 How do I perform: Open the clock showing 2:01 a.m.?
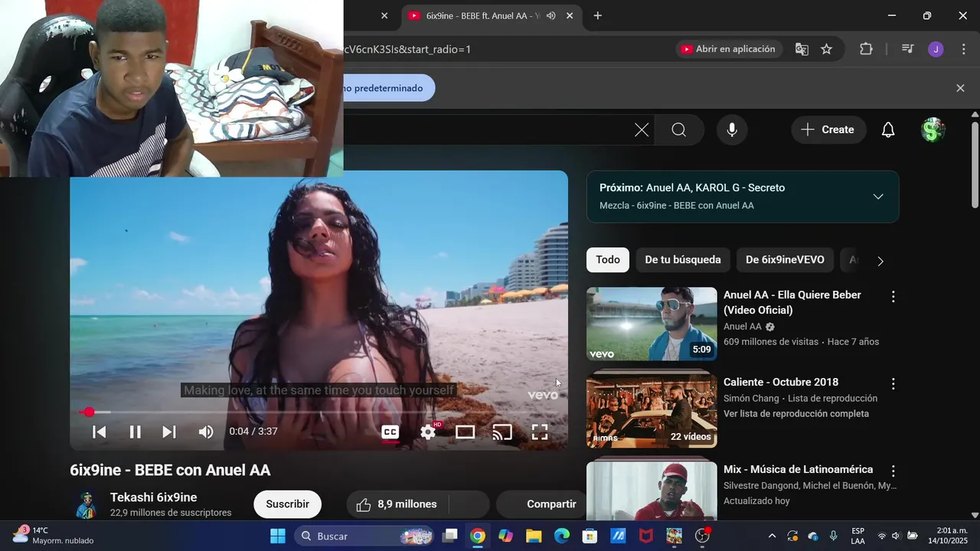click(x=948, y=536)
